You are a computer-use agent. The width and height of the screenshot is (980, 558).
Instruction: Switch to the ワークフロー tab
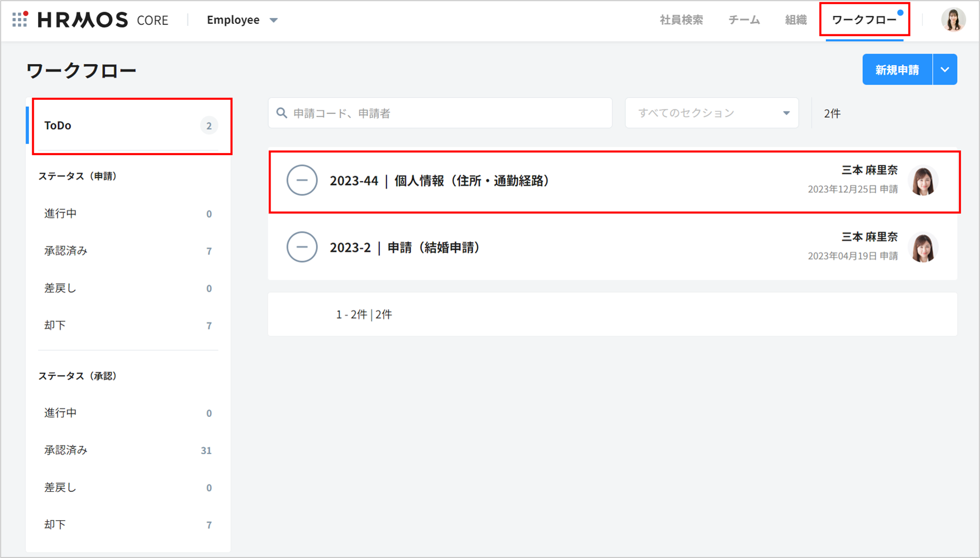[x=864, y=20]
